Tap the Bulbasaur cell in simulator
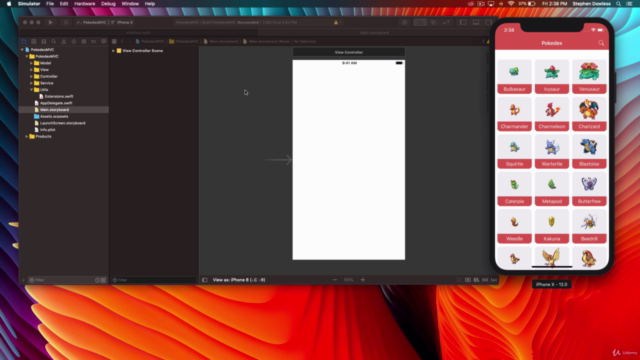Viewport: 640px width, 360px height. click(x=514, y=77)
